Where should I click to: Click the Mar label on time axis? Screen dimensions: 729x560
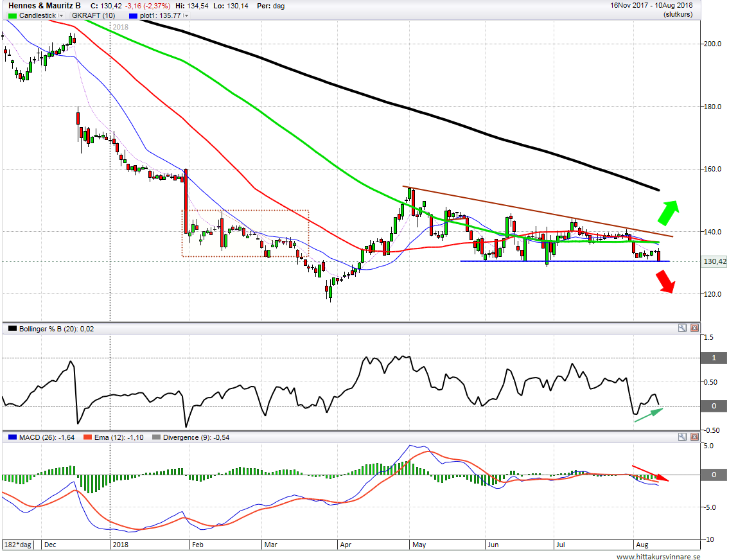pyautogui.click(x=270, y=545)
